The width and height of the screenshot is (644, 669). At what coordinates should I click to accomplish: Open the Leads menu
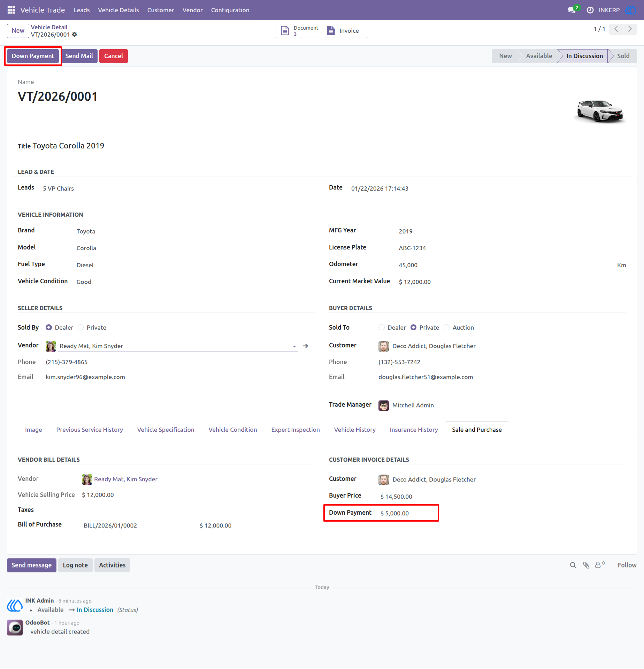point(82,10)
